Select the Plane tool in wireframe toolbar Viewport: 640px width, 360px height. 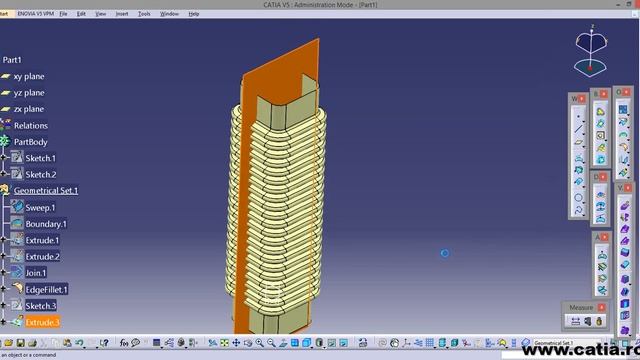point(578,142)
